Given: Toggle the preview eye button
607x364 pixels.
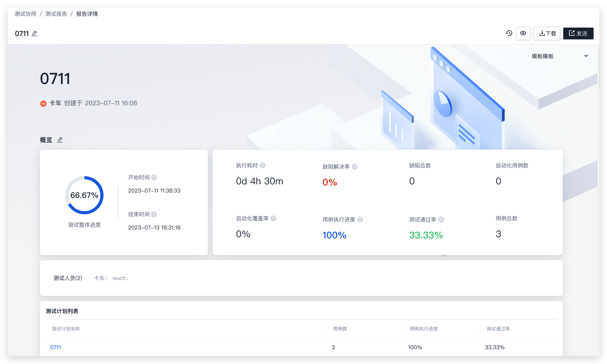Looking at the screenshot, I should coord(523,33).
